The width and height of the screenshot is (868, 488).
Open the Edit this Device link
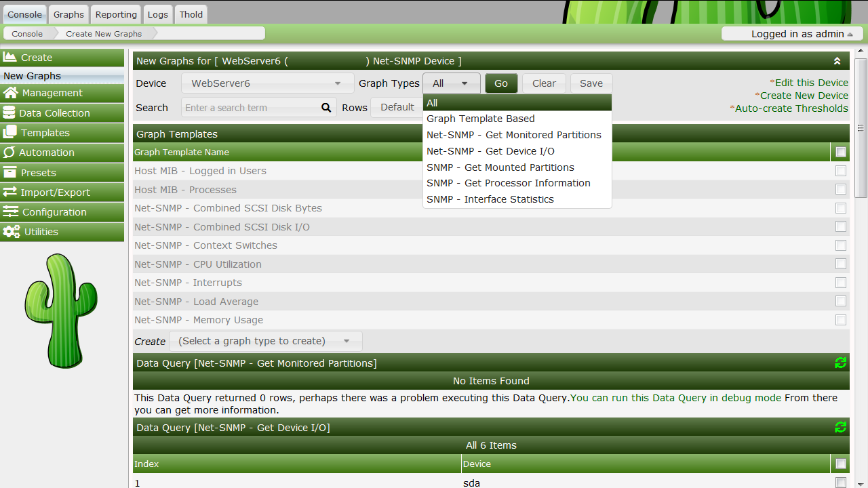[x=810, y=83]
